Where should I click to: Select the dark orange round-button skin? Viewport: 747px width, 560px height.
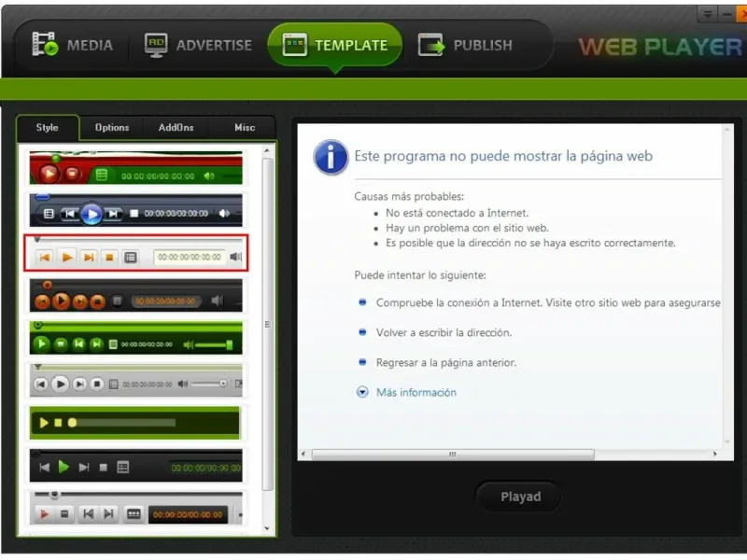(x=135, y=296)
